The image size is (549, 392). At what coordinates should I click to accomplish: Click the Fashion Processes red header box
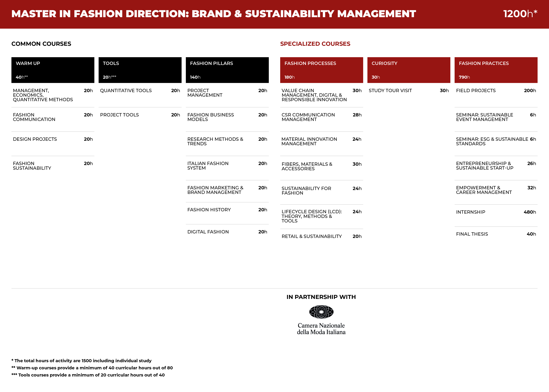(322, 70)
